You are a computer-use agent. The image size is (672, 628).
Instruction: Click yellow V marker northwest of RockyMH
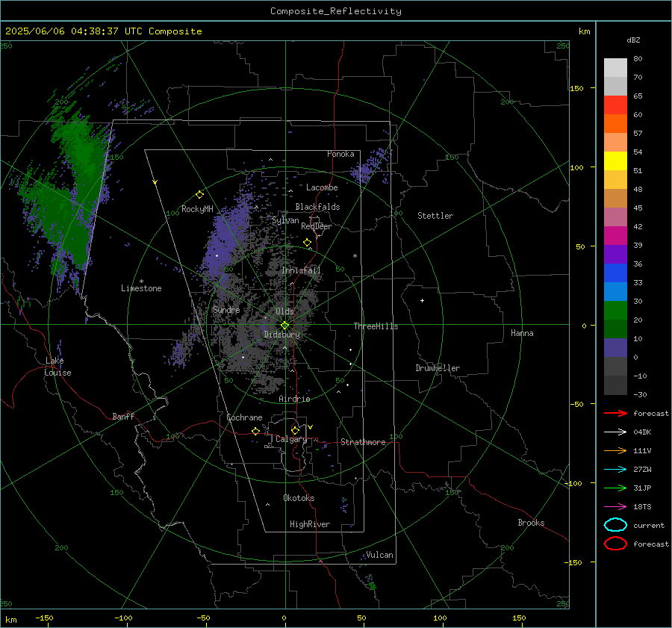(x=155, y=183)
